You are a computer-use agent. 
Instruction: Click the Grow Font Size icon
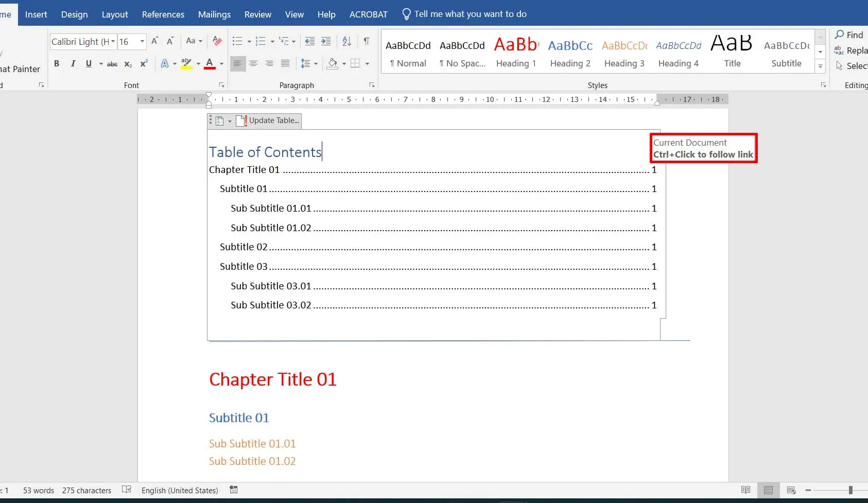point(155,41)
